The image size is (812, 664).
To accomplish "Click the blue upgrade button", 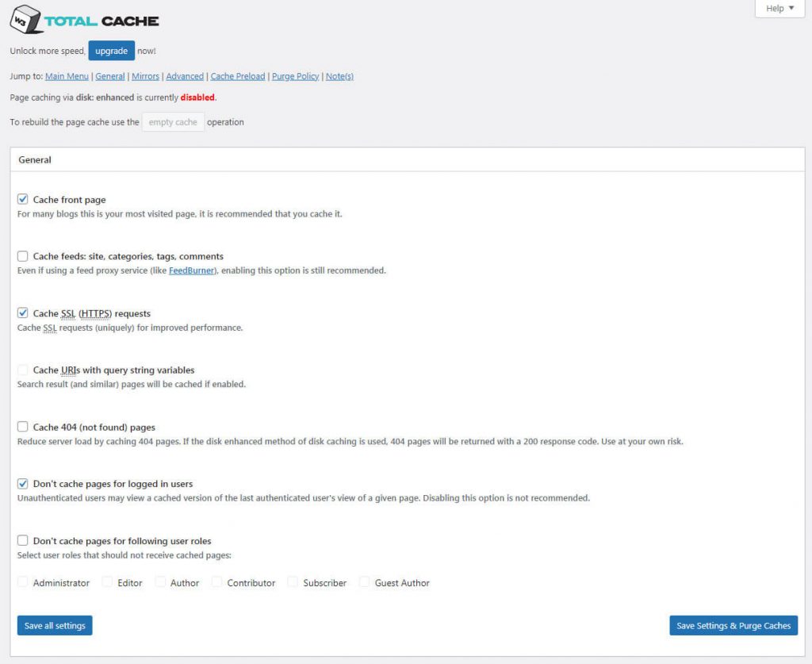I will (x=111, y=51).
